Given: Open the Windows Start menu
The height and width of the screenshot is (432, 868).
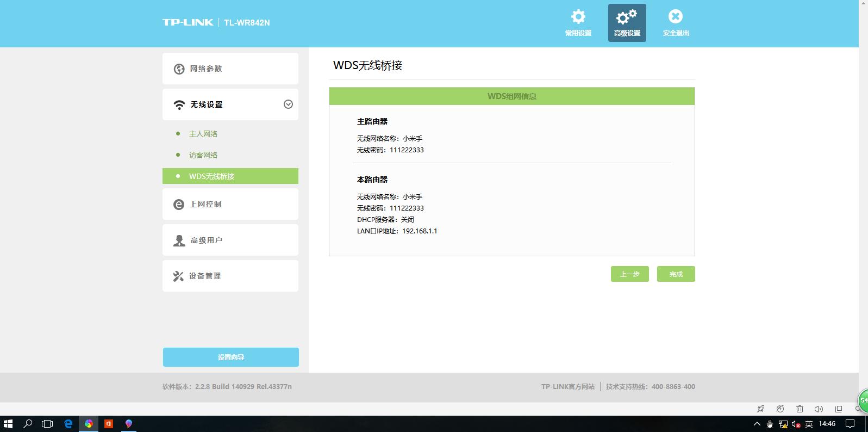Looking at the screenshot, I should pos(8,424).
